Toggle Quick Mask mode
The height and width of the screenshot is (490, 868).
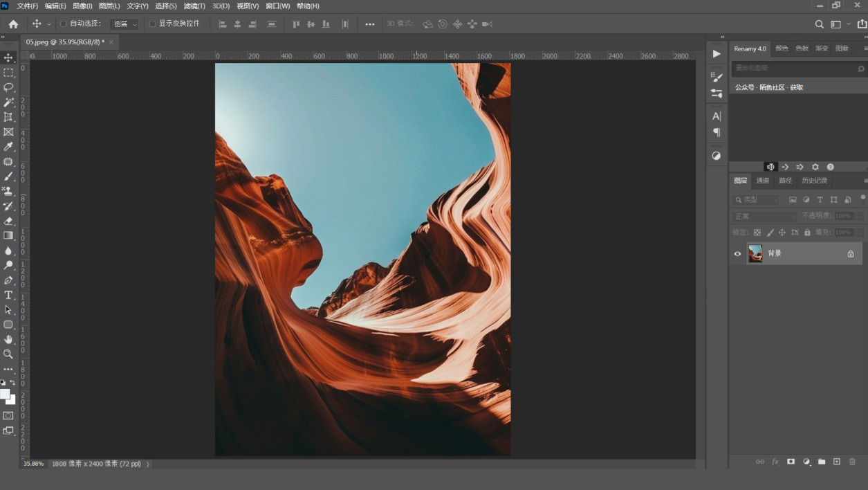click(x=8, y=416)
